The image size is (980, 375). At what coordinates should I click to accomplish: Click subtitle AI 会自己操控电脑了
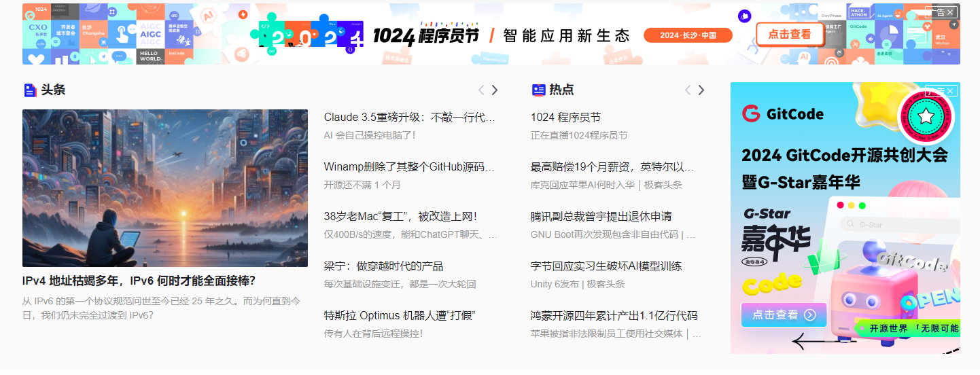(x=370, y=135)
